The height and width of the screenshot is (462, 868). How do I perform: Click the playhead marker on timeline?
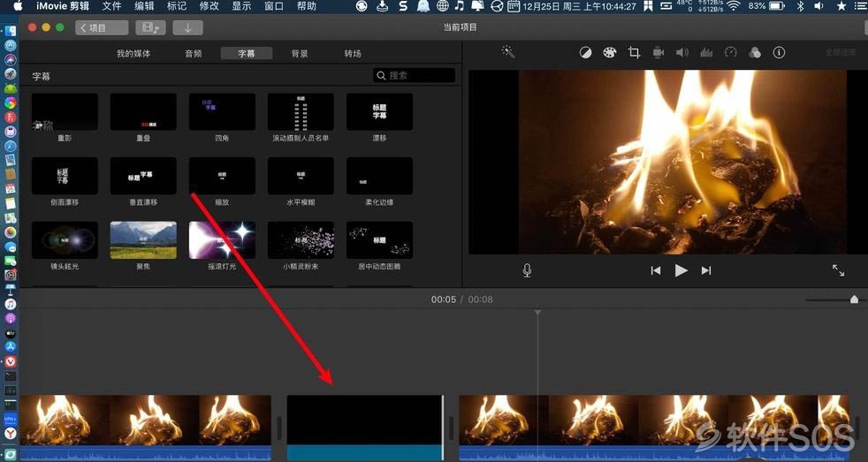tap(537, 314)
